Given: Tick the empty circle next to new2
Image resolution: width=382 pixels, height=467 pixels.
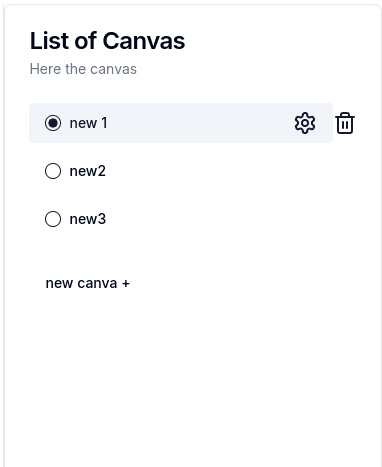Looking at the screenshot, I should pos(53,171).
